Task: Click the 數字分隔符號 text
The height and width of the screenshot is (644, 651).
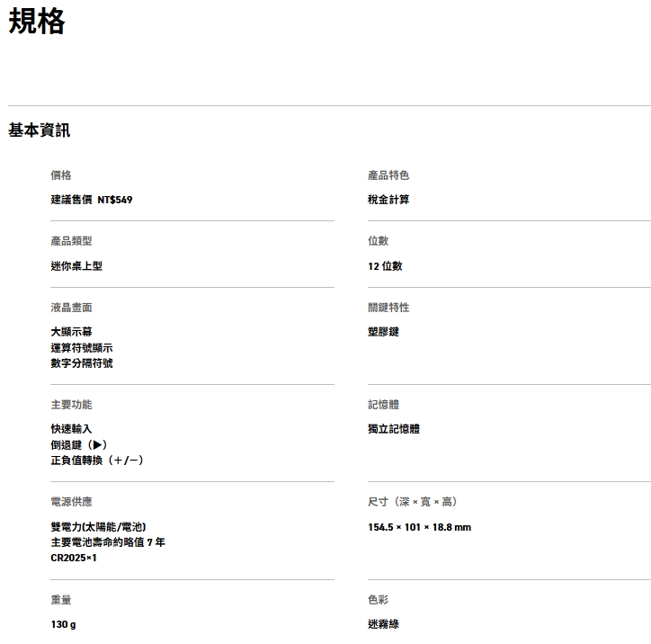Action: (x=82, y=363)
